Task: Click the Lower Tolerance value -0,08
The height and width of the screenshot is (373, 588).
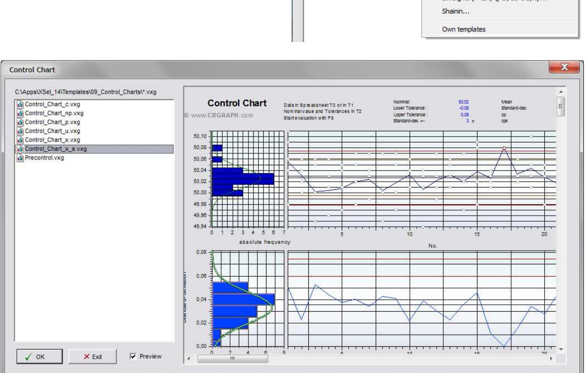Action: [464, 108]
